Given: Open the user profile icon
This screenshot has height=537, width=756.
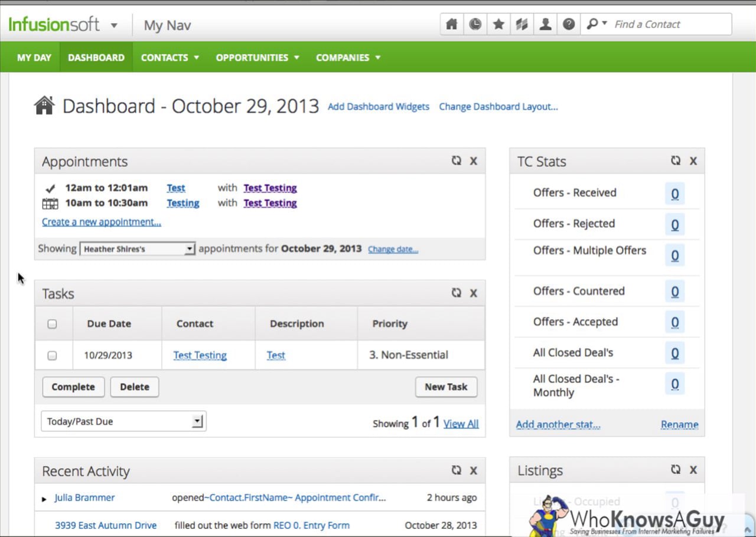Looking at the screenshot, I should pyautogui.click(x=545, y=24).
